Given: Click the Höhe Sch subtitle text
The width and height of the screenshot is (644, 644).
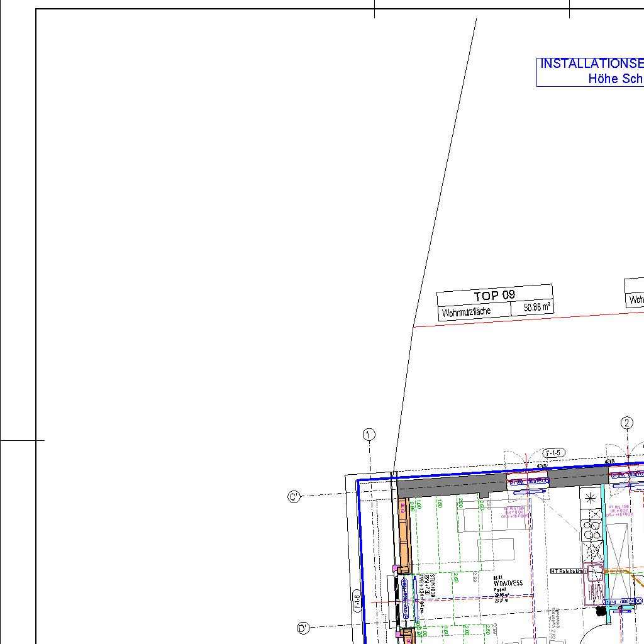Looking at the screenshot, I should click(615, 79).
